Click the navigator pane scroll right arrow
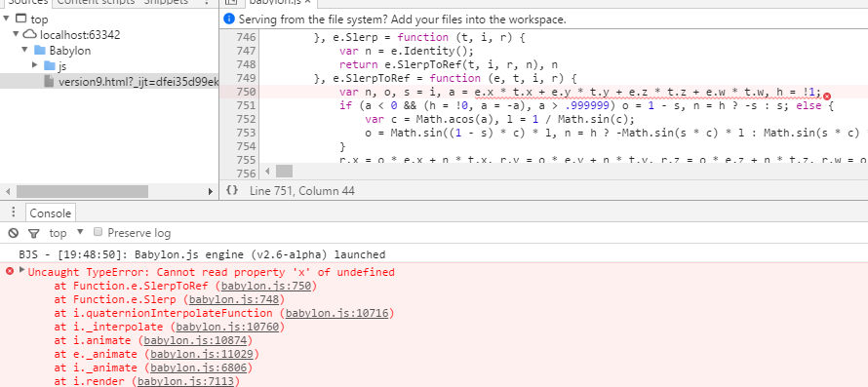This screenshot has width=868, height=387. coord(211,192)
